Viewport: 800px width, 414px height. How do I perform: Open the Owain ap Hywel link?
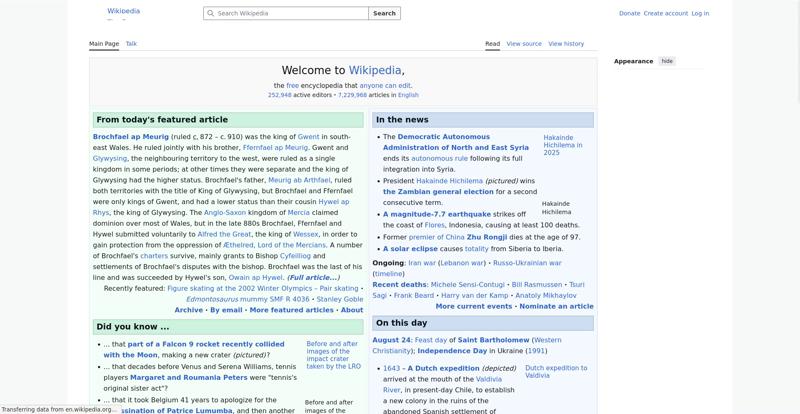(255, 278)
